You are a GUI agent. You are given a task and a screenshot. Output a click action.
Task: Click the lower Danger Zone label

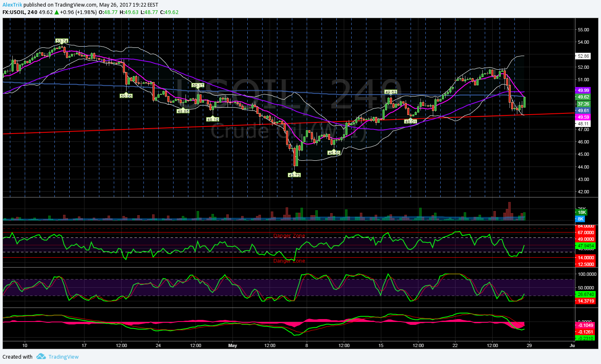[x=289, y=261]
